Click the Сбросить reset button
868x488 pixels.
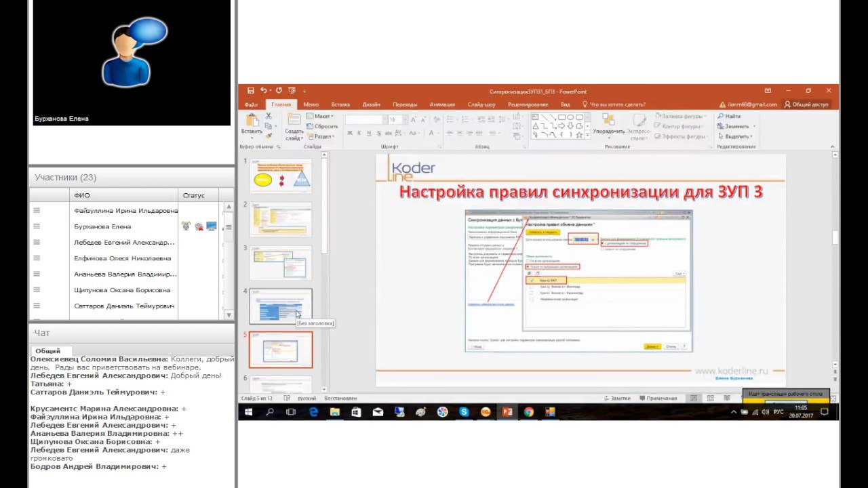click(322, 126)
